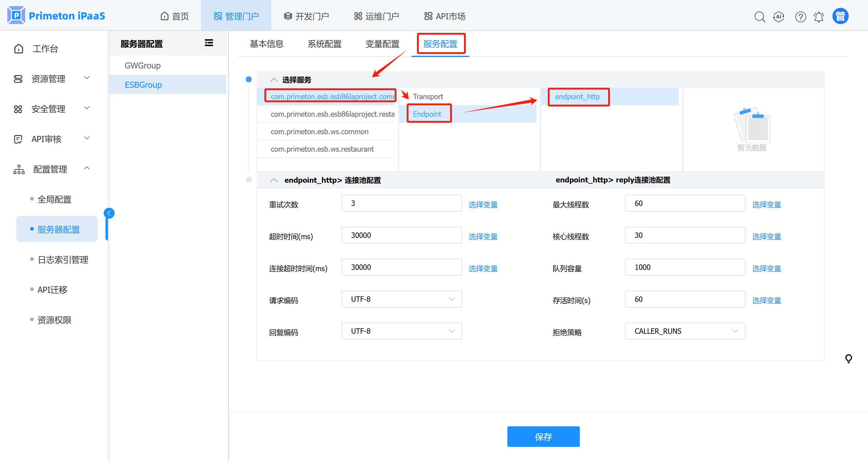Click the 保存 button
This screenshot has width=868, height=461.
pyautogui.click(x=543, y=437)
